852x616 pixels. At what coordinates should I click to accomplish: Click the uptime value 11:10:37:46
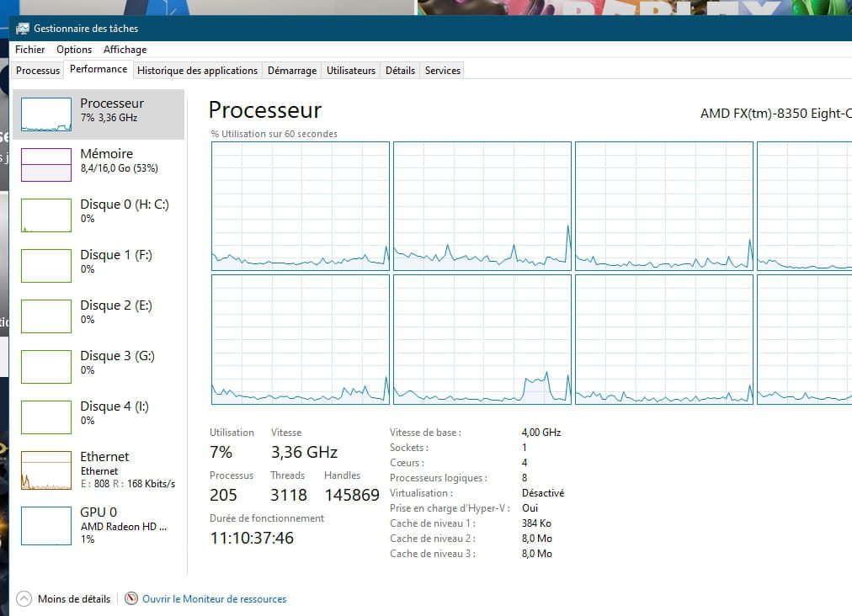tap(252, 538)
